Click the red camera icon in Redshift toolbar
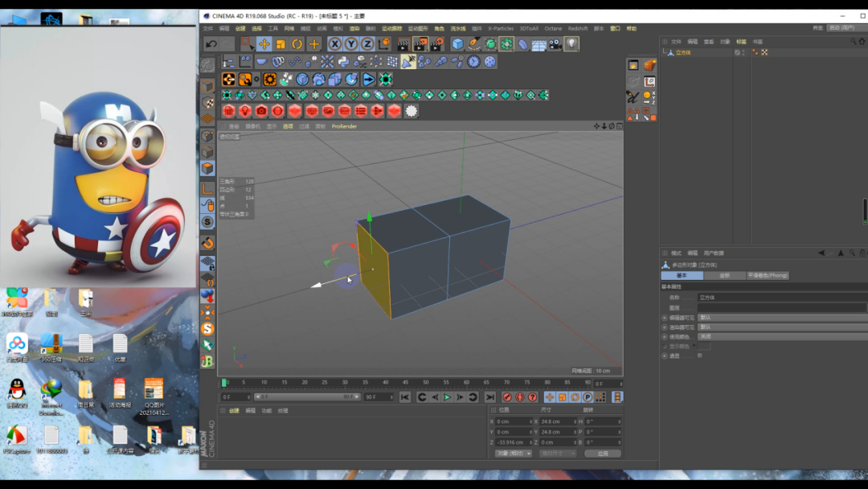This screenshot has height=489, width=868. 261,111
